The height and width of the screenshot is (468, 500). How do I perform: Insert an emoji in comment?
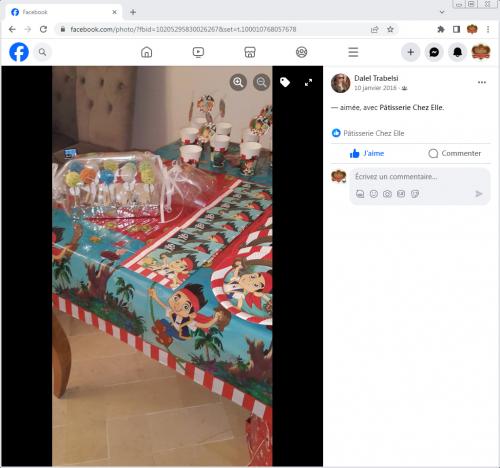[374, 194]
